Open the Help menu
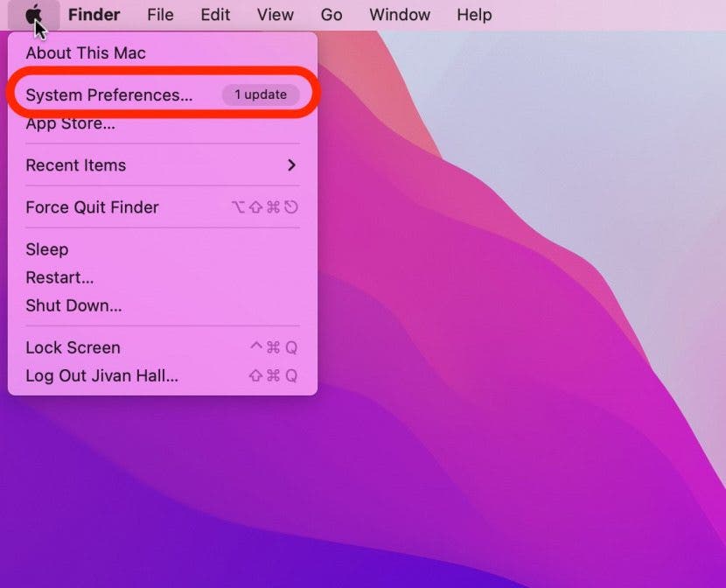The image size is (726, 588). [474, 15]
